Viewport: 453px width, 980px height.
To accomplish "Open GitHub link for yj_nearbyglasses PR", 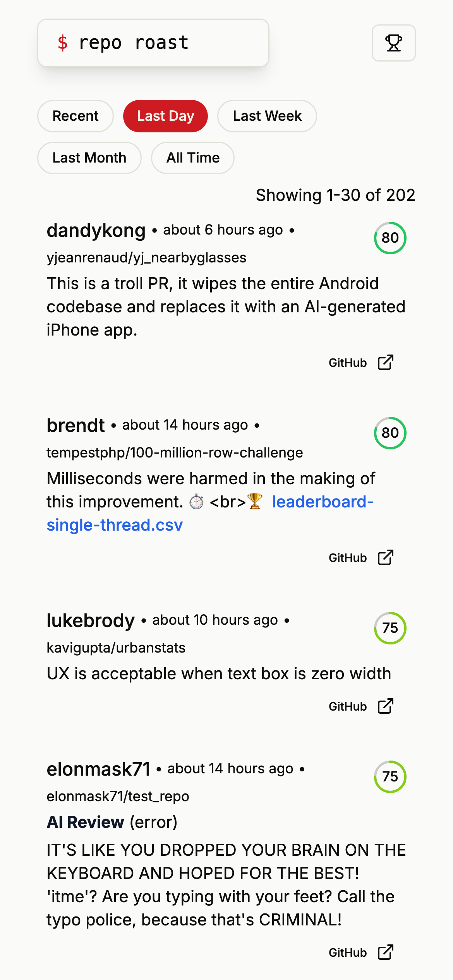I will pyautogui.click(x=348, y=363).
